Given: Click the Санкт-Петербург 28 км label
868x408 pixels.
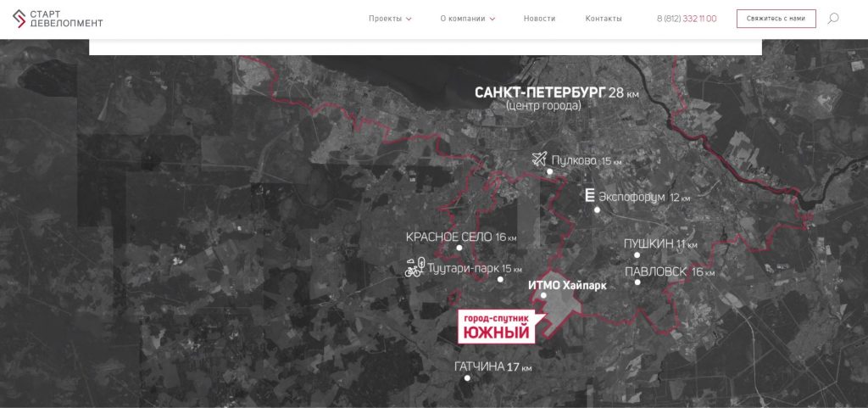Looking at the screenshot, I should (x=556, y=92).
